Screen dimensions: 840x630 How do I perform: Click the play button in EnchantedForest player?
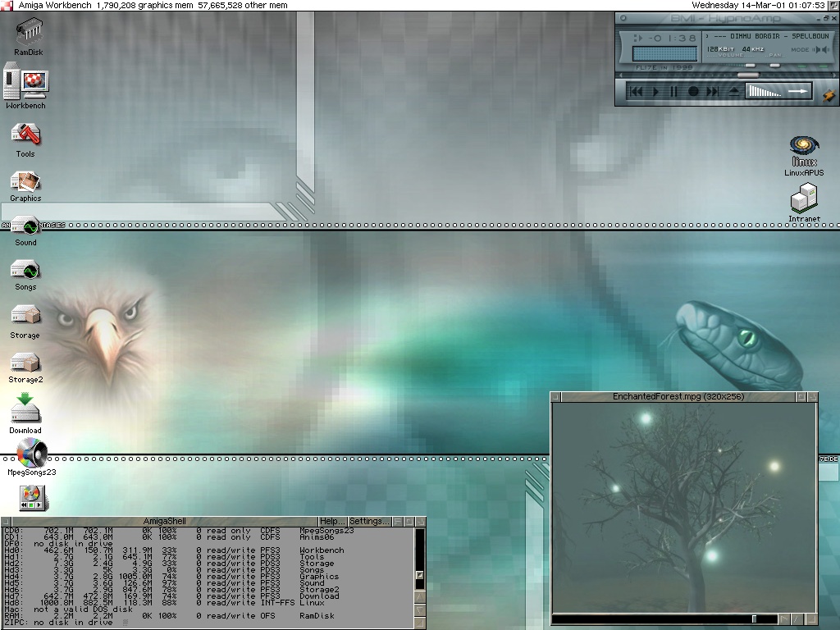[785, 619]
